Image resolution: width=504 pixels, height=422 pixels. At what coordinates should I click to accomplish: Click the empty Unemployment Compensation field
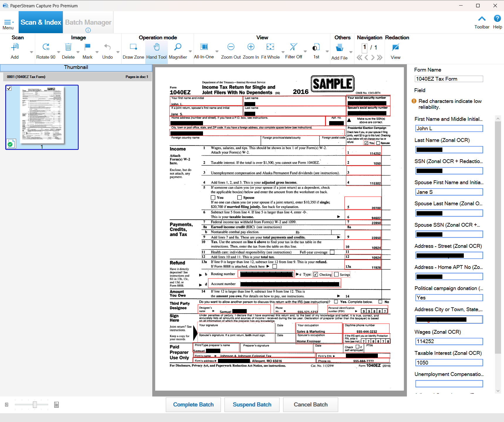pyautogui.click(x=449, y=384)
